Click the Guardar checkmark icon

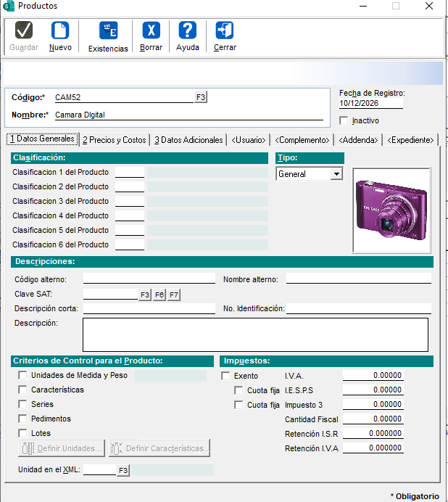(x=24, y=30)
